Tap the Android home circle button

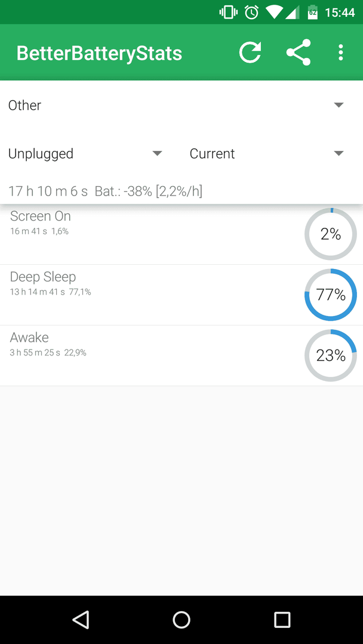(x=181, y=620)
